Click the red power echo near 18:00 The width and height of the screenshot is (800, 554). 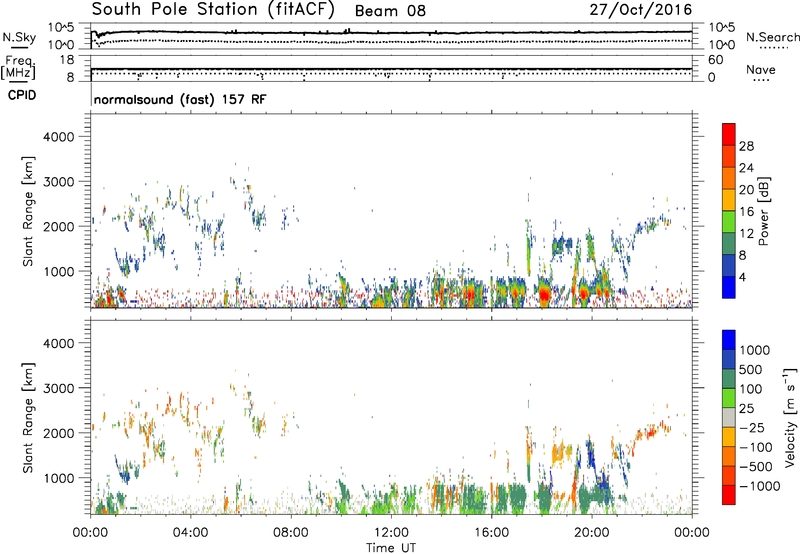click(x=544, y=294)
